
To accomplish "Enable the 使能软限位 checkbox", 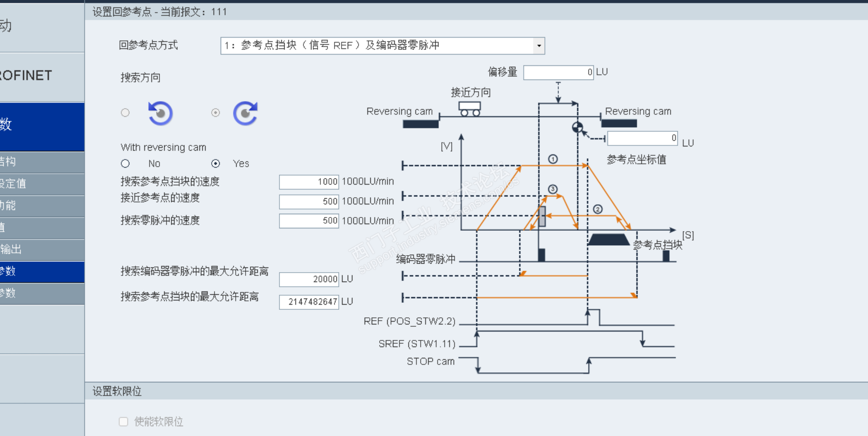I will point(124,421).
